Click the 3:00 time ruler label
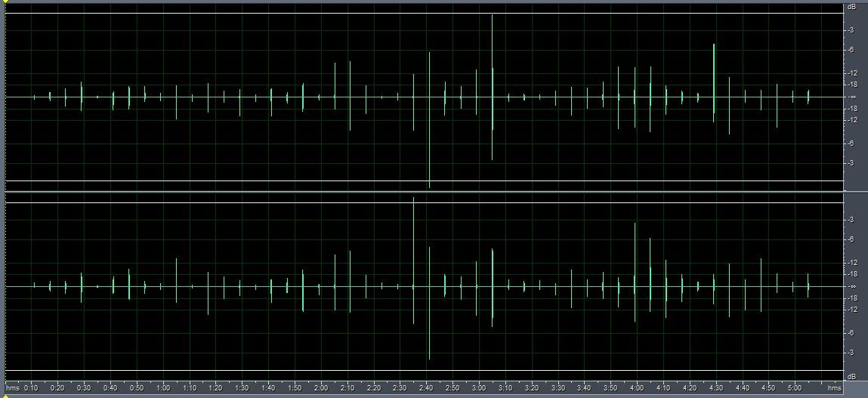Image resolution: width=868 pixels, height=398 pixels. coord(479,389)
